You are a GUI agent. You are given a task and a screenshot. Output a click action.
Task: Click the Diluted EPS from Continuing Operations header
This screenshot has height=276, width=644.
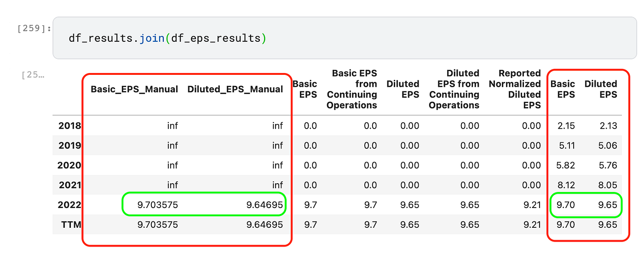tap(454, 89)
